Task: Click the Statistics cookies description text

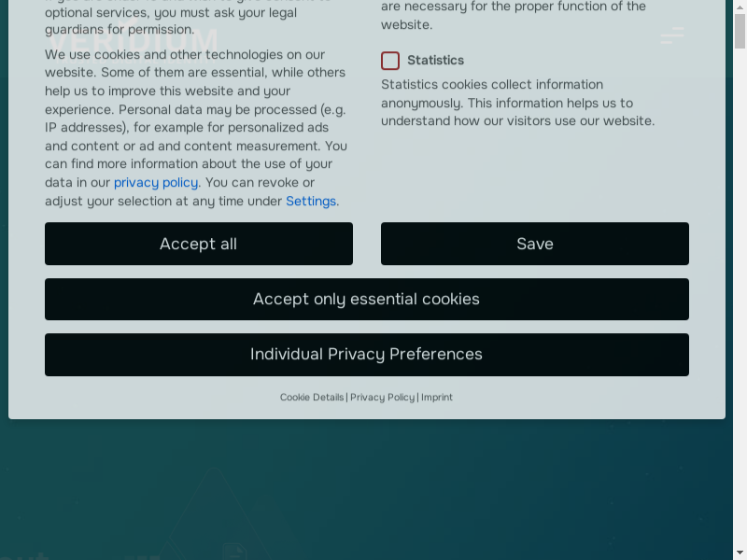Action: 517,103
